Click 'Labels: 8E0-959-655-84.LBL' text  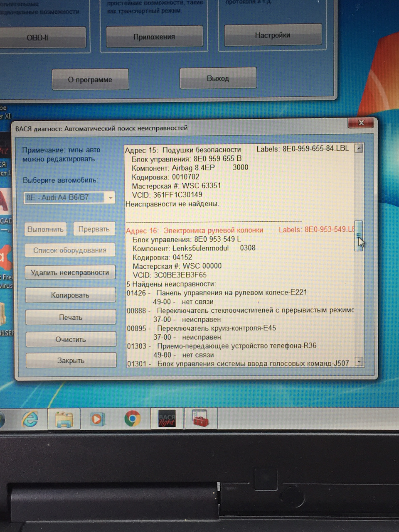303,148
